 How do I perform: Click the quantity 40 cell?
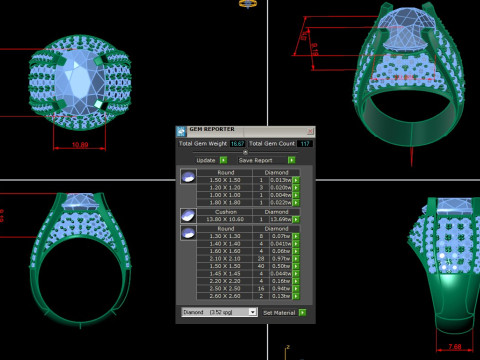pos(261,266)
